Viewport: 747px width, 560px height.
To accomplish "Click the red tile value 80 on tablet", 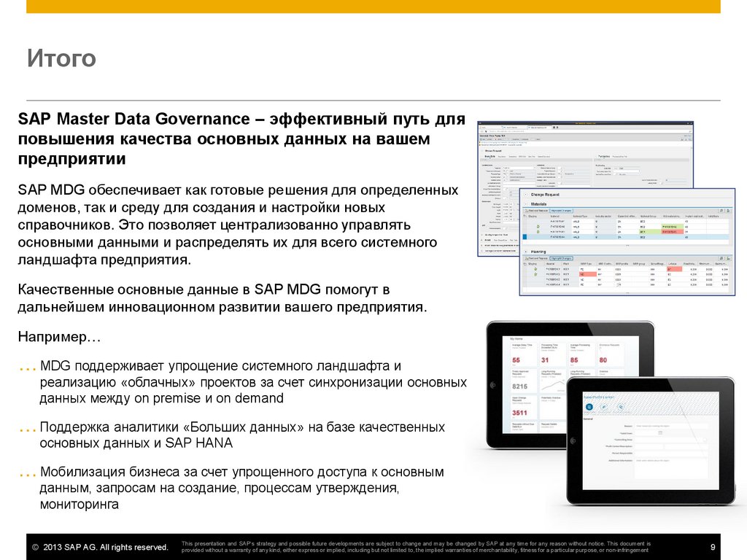I will pyautogui.click(x=603, y=360).
